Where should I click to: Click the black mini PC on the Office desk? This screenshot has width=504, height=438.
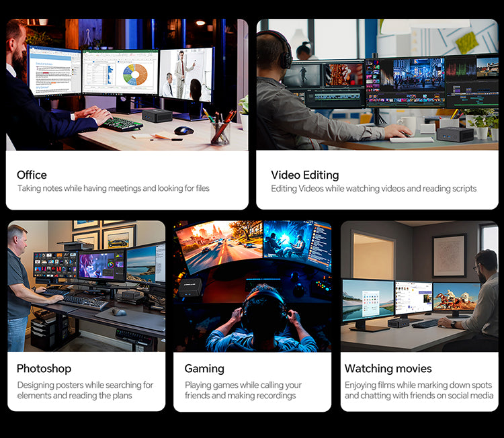(x=157, y=116)
